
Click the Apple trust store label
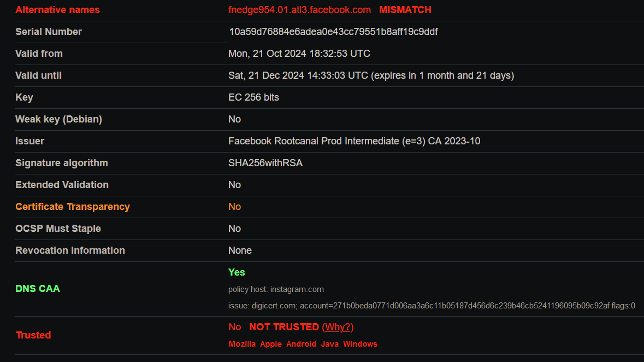click(271, 344)
